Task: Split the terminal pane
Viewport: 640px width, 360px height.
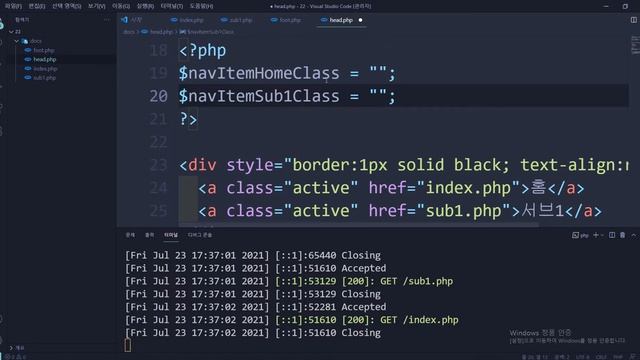Action: 612,235
